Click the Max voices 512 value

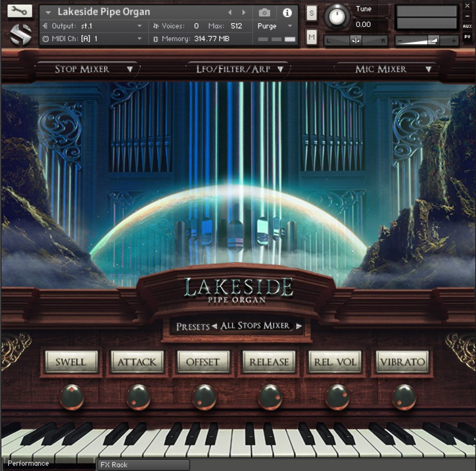point(237,26)
